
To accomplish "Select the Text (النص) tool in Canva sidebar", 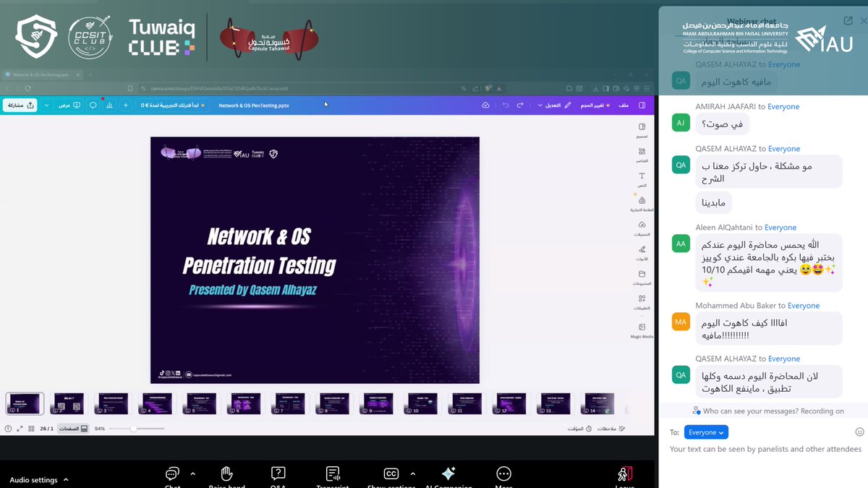I will 642,179.
